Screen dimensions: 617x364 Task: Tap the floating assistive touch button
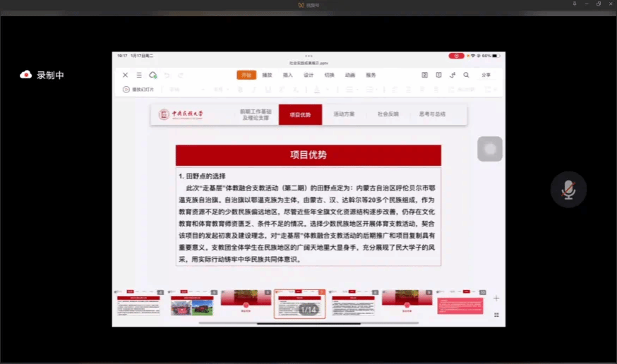click(x=490, y=149)
